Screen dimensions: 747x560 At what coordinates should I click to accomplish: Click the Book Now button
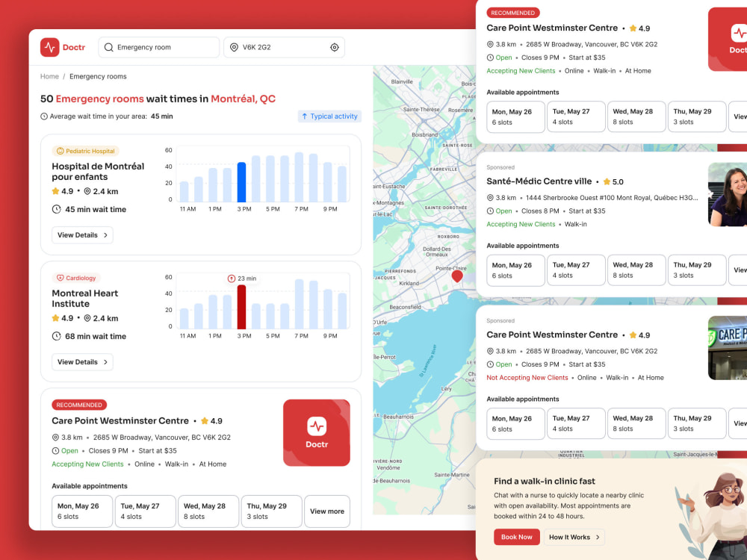click(x=517, y=537)
